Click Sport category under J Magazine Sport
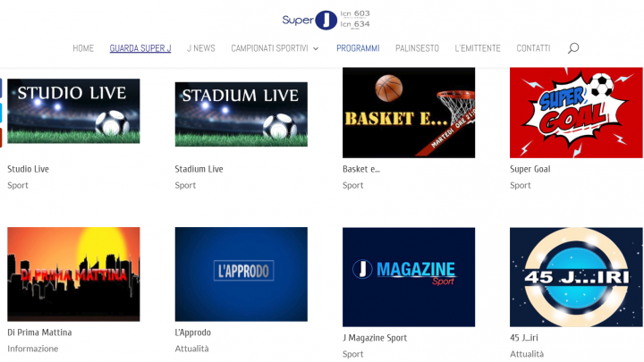Image resolution: width=644 pixels, height=362 pixels. pos(352,354)
